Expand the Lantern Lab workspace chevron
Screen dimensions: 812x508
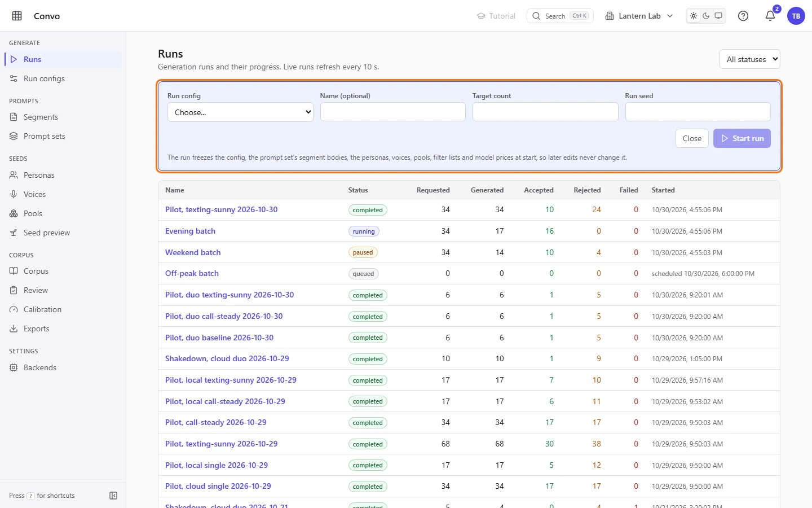click(x=670, y=16)
